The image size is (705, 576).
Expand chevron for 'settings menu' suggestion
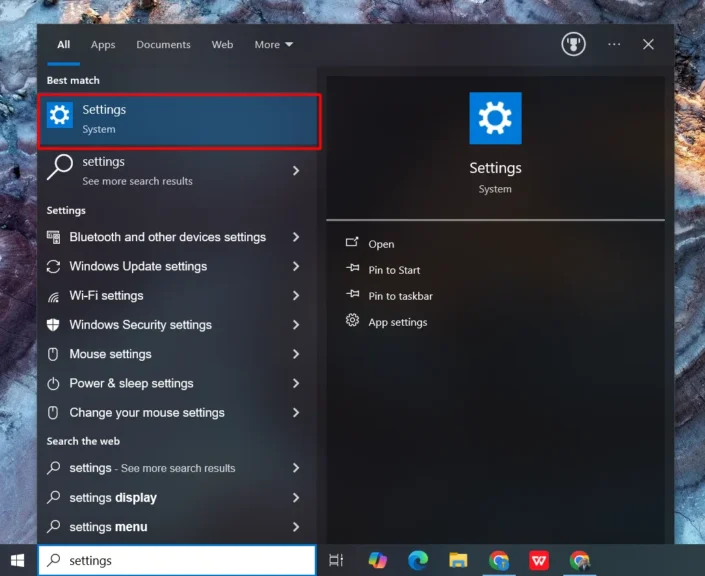point(296,527)
